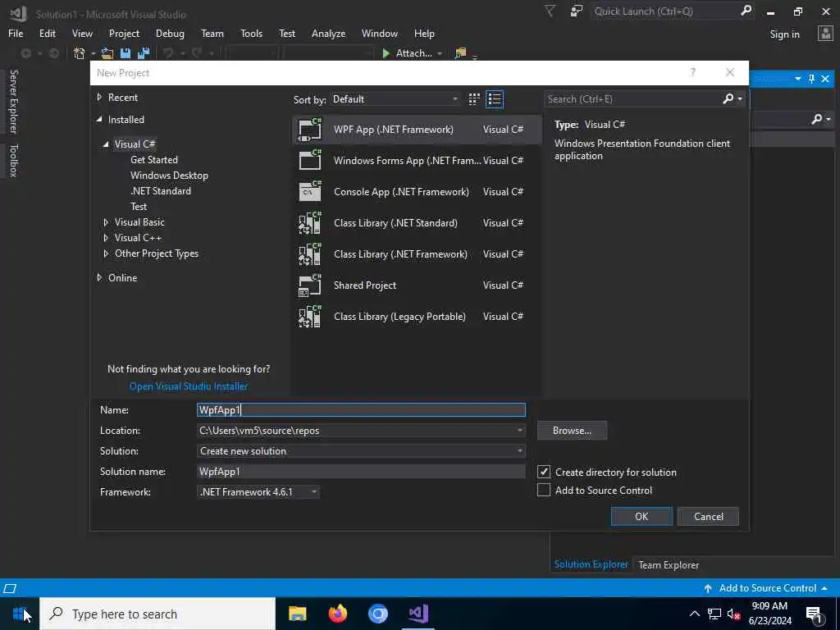The image size is (840, 630).
Task: Switch templates to medium icons list view
Action: [x=495, y=99]
